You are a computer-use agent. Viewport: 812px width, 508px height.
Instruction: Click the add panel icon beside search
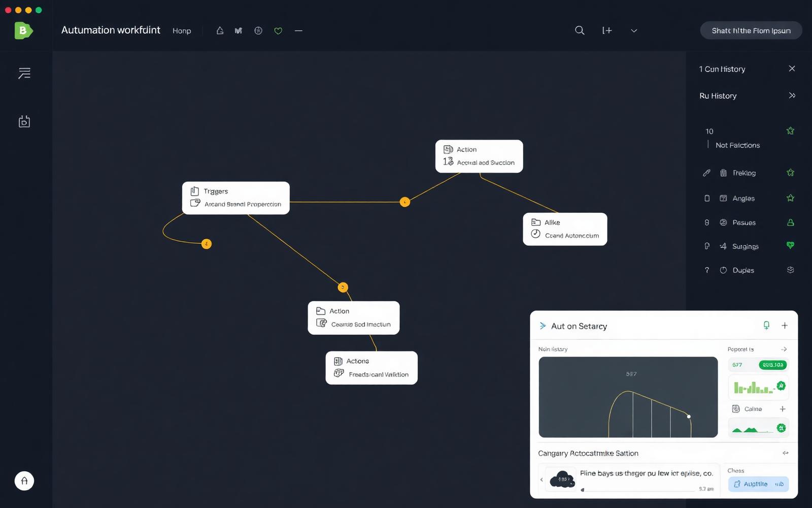[607, 30]
